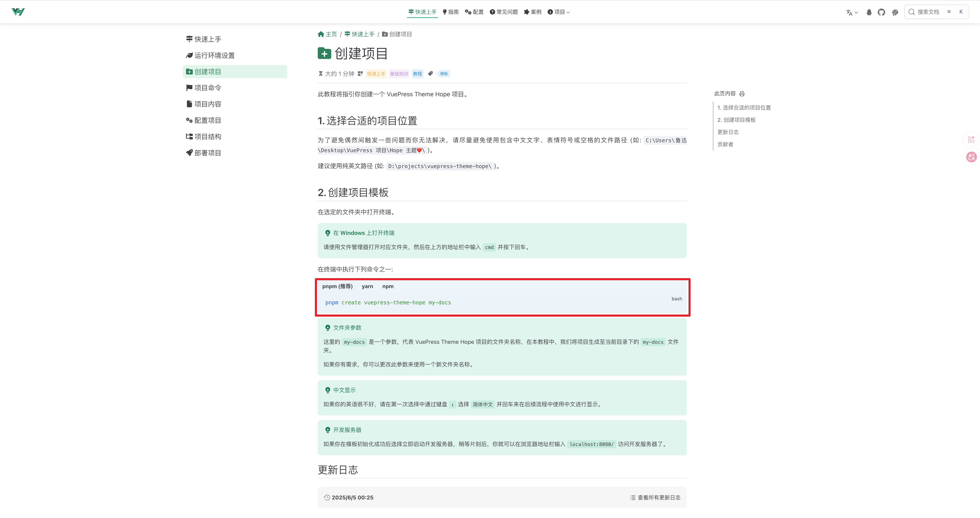980x518 pixels.
Task: Open the QQ group penguin icon
Action: (869, 12)
